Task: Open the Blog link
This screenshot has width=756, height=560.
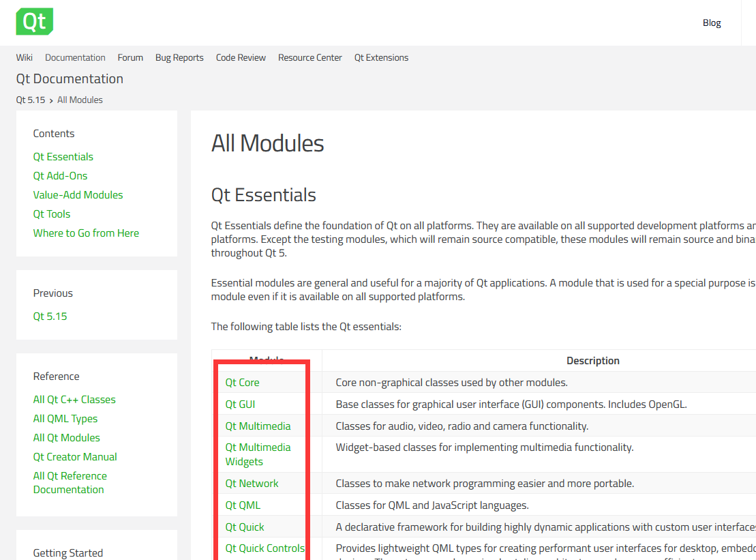Action: 711,23
